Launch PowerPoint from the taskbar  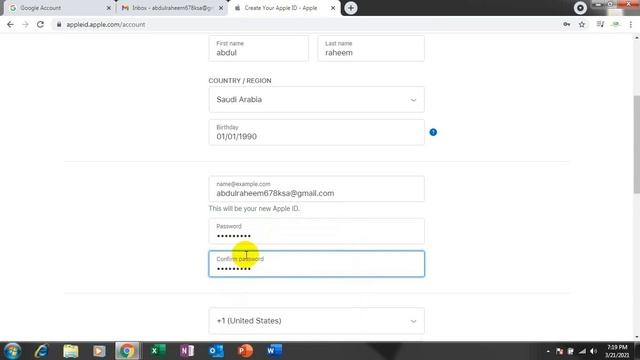point(245,351)
